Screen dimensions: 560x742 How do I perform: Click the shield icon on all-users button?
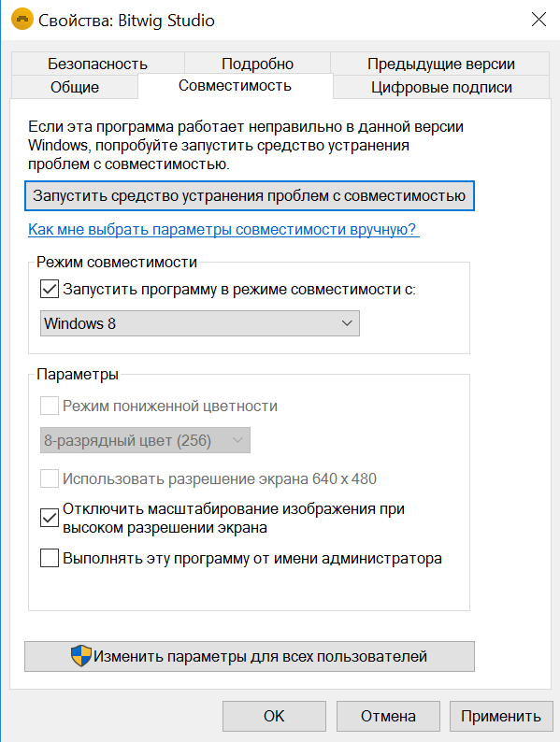[x=81, y=656]
